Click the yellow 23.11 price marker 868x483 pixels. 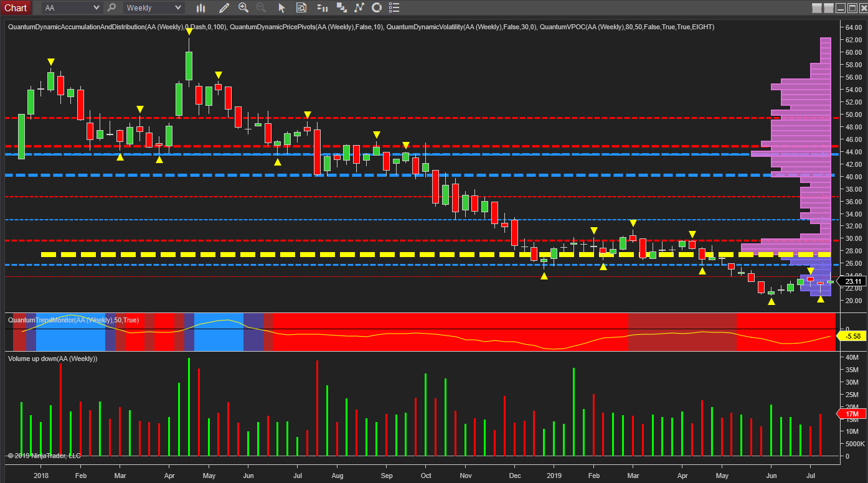(x=851, y=282)
